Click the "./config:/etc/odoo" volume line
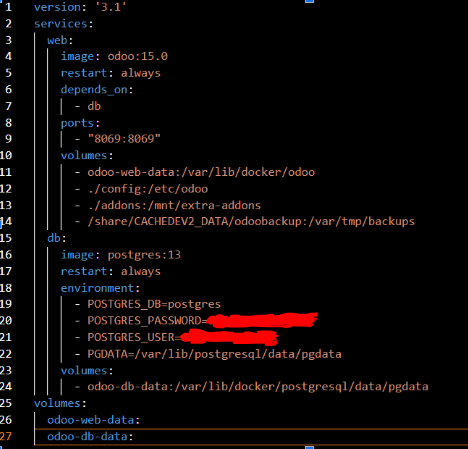 (148, 189)
